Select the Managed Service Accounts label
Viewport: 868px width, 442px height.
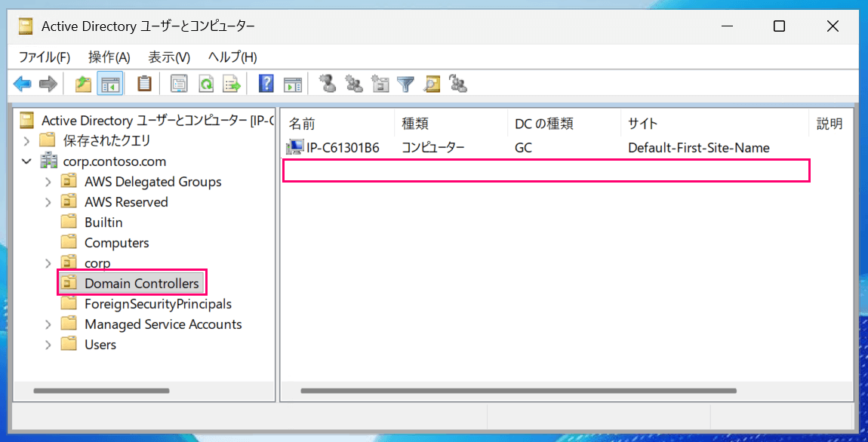[x=163, y=324]
